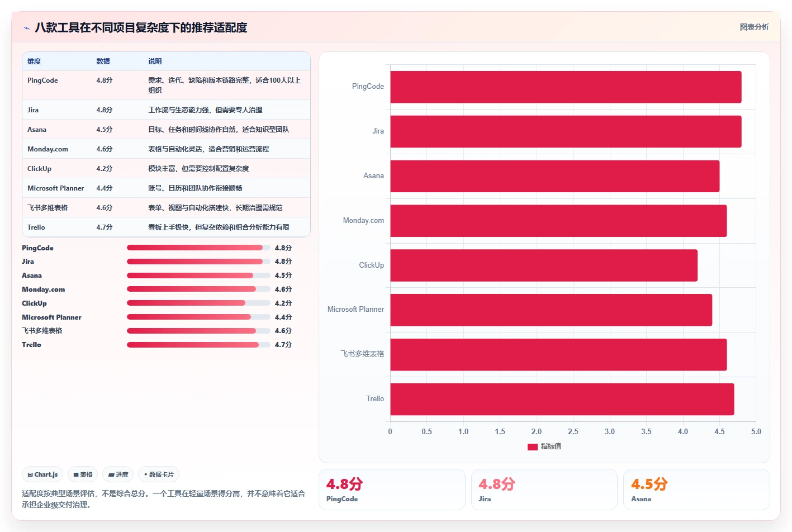Click the Asana bar in the chart
Screen dimensions: 792x532
(554, 176)
